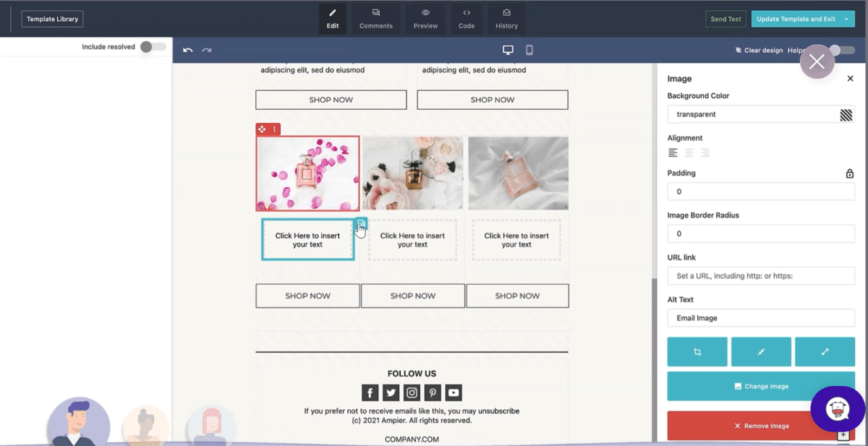The width and height of the screenshot is (868, 446).
Task: Click the URL link input field
Action: tap(760, 276)
